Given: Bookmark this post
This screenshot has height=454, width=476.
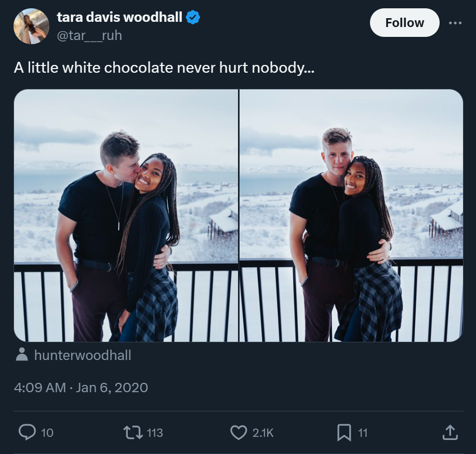Looking at the screenshot, I should click(344, 433).
